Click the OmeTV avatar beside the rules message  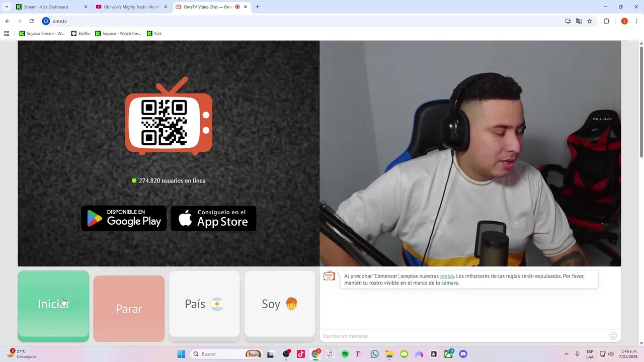click(329, 276)
